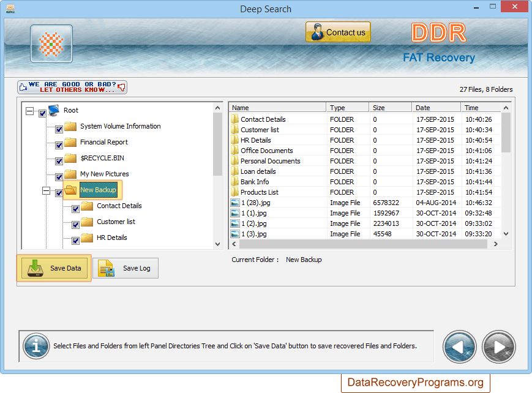Uncheck the Financial Report checkbox
Screen dimensions: 532x393
coord(59,145)
